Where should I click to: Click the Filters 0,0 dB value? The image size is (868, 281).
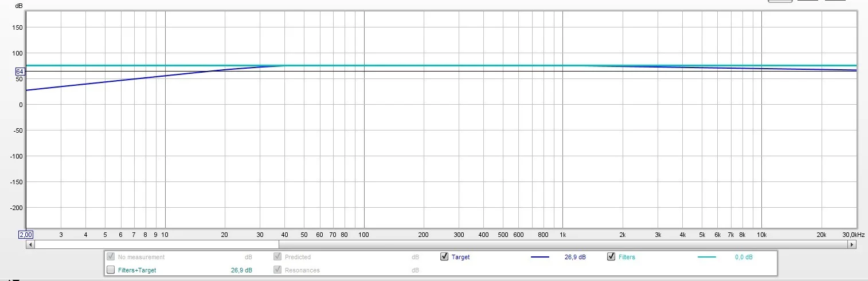point(744,258)
